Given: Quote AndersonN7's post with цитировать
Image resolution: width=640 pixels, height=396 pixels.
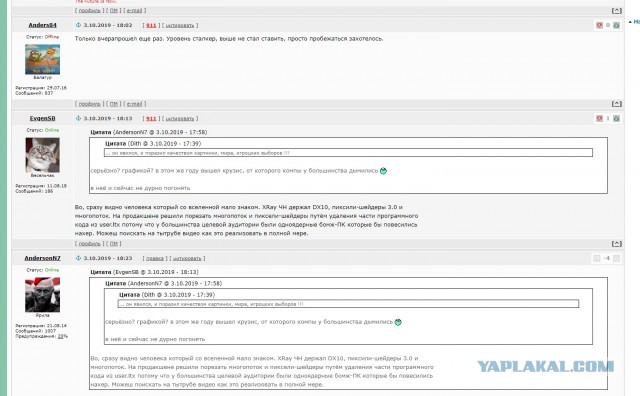Looking at the screenshot, I should coord(187,258).
